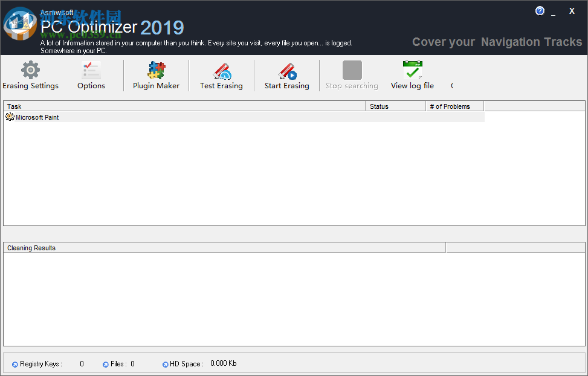Click the HD Space status icon

point(164,363)
